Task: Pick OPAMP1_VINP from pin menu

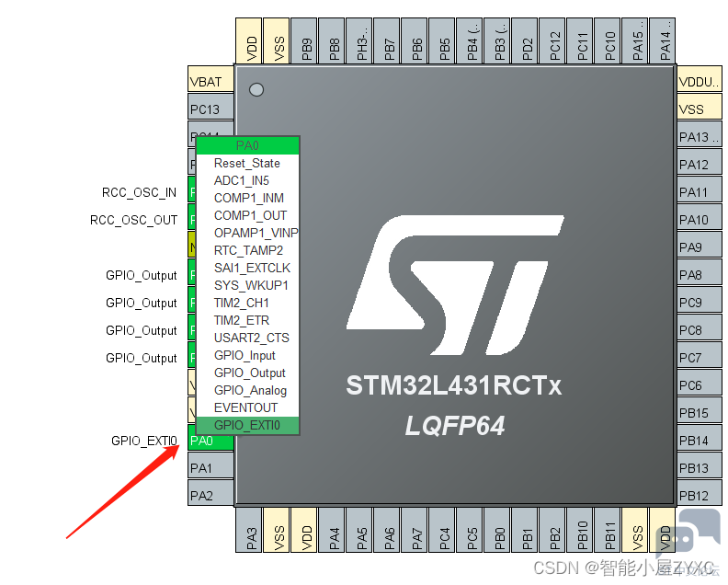Action: pyautogui.click(x=247, y=233)
